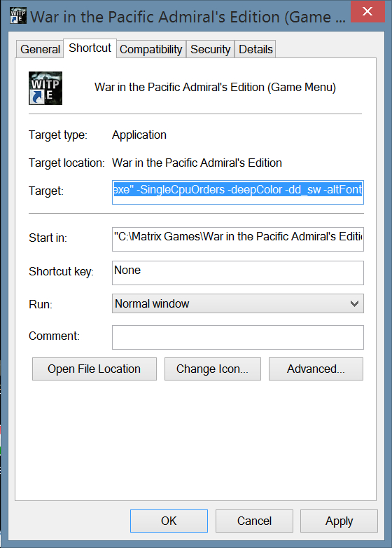Click the 'Shortcut key:' label
This screenshot has height=548, width=392.
point(61,272)
